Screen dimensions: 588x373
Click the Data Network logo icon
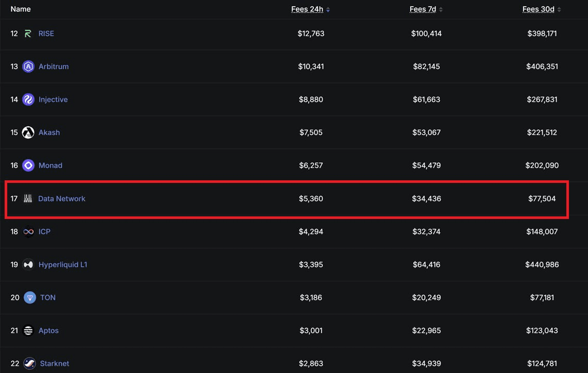point(28,199)
